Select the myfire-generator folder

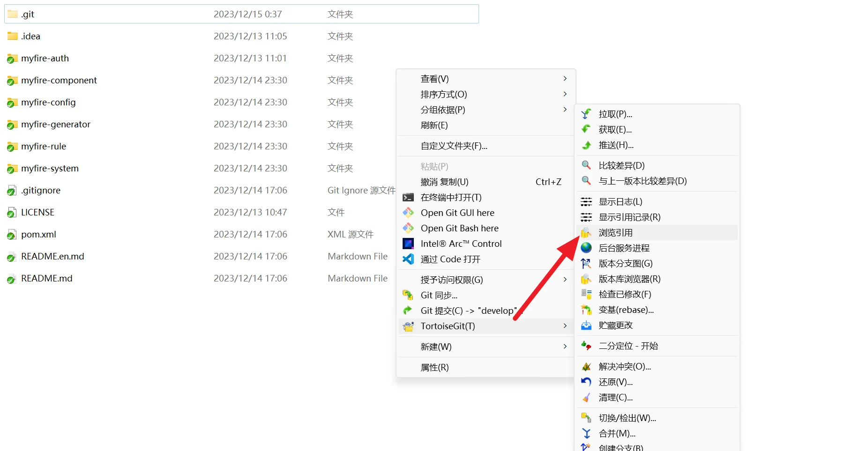click(x=55, y=124)
